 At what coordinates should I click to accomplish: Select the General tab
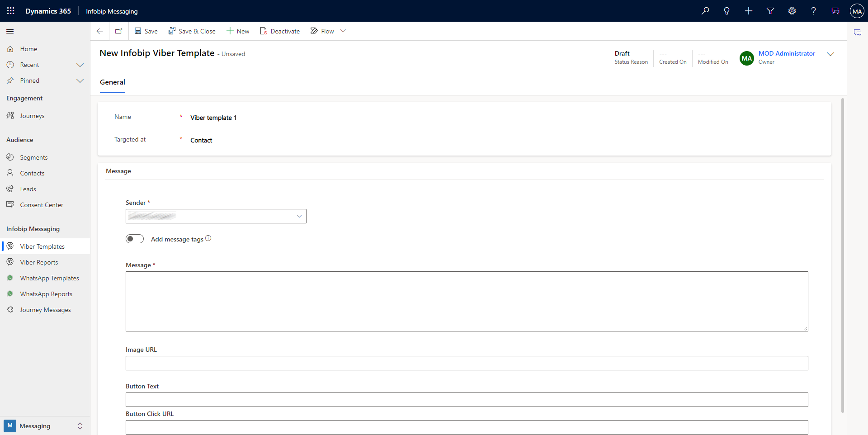tap(113, 82)
